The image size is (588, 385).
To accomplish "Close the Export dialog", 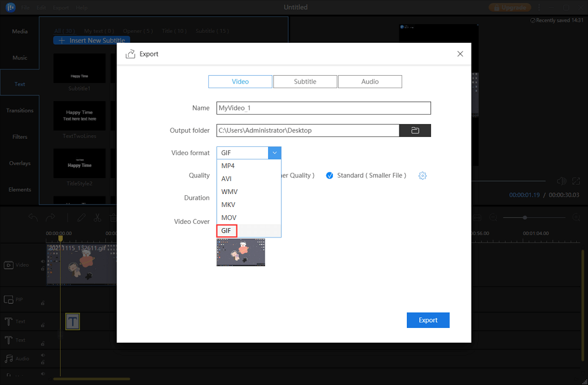I will (x=460, y=54).
